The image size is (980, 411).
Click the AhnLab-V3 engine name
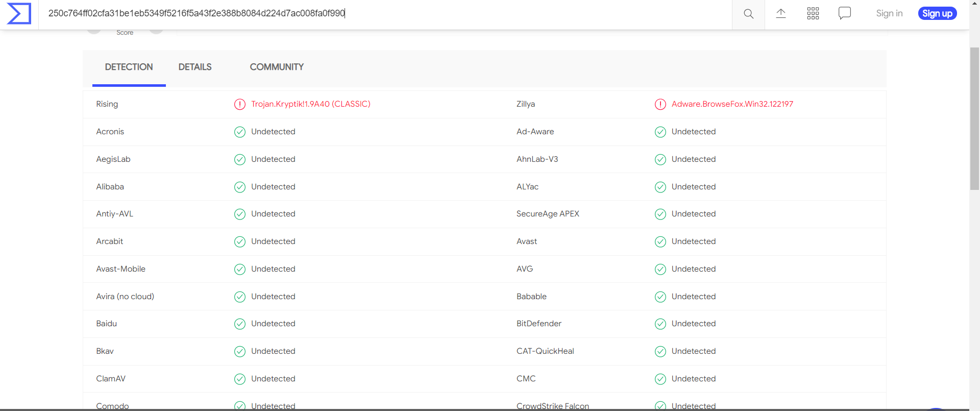(537, 159)
